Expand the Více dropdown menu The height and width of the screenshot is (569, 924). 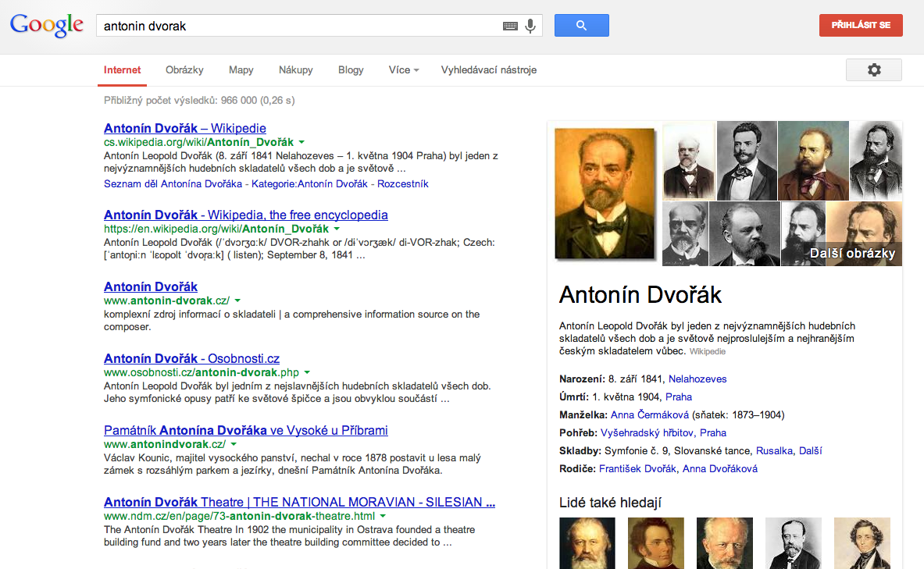(404, 70)
